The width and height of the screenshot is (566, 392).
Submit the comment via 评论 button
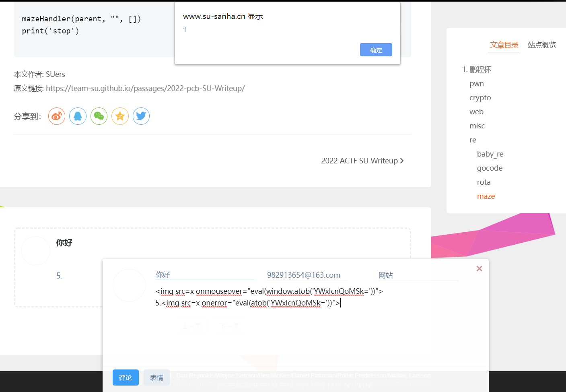[126, 378]
